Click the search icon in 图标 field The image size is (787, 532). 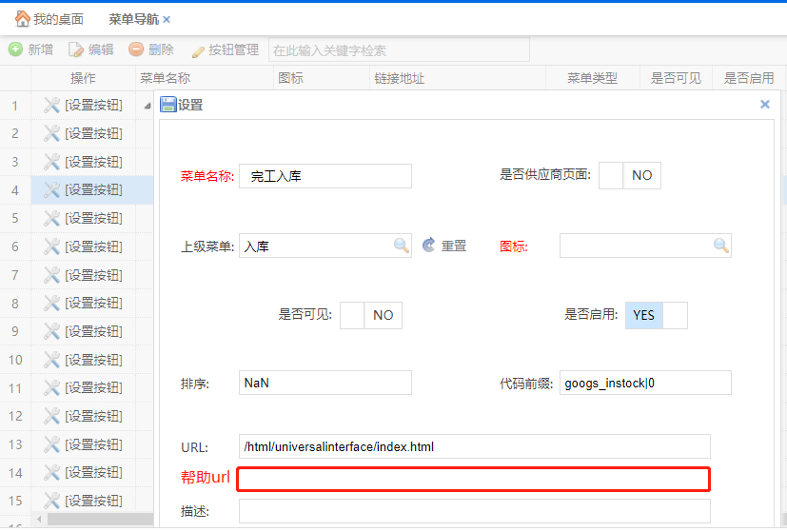point(721,246)
